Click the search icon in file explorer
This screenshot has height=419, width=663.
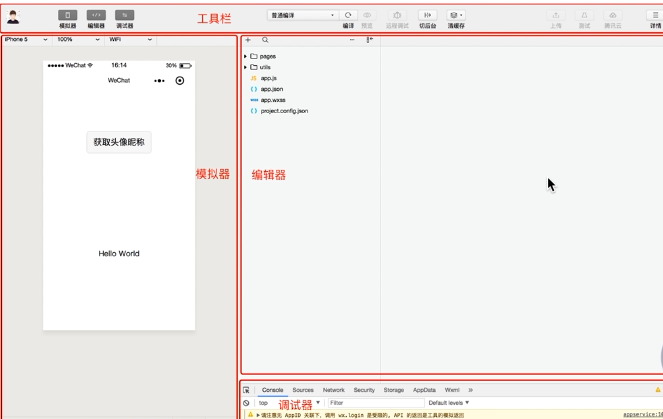(x=265, y=40)
